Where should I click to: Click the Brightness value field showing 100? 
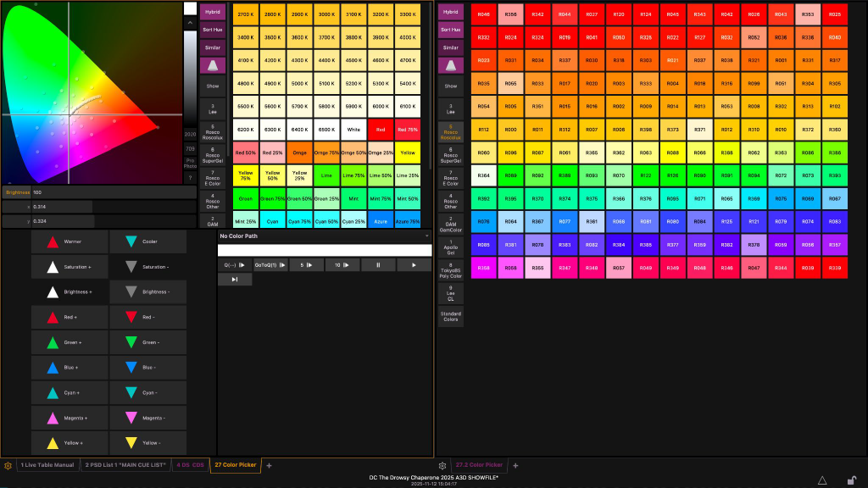pos(114,192)
